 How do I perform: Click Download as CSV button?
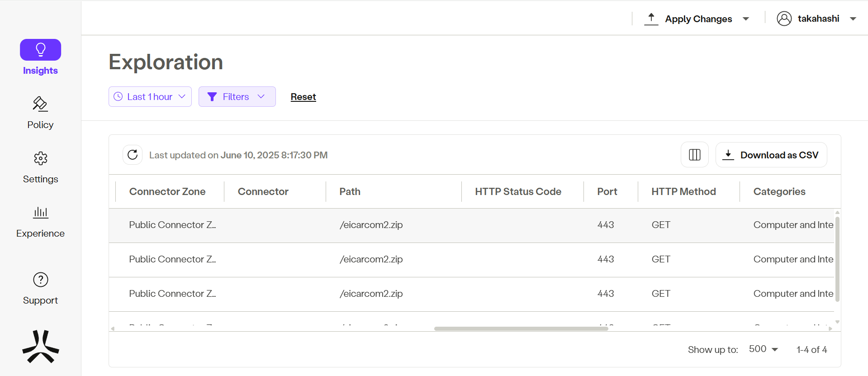(771, 155)
